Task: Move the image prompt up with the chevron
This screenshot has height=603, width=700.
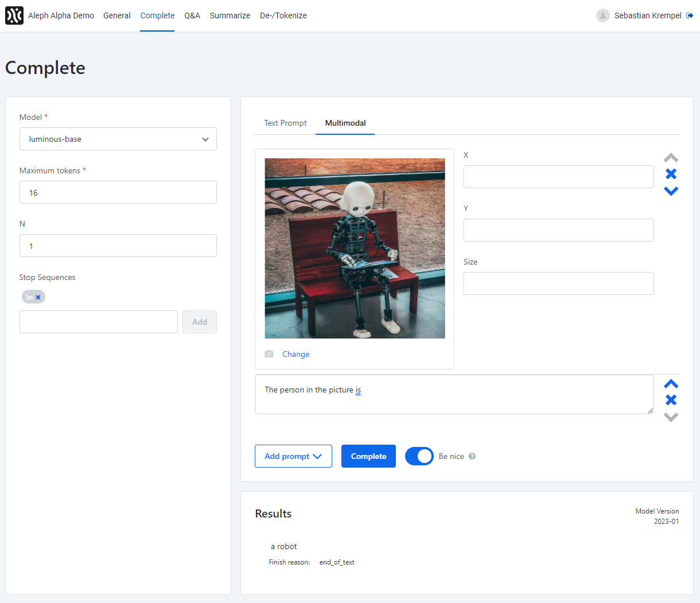Action: [671, 158]
